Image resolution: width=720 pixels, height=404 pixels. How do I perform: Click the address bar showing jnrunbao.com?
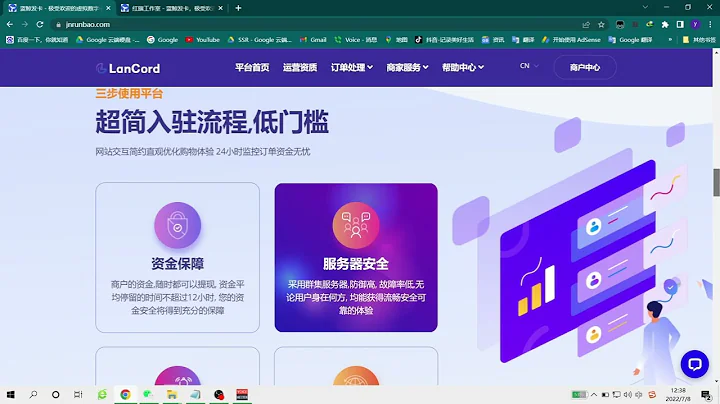[317, 24]
